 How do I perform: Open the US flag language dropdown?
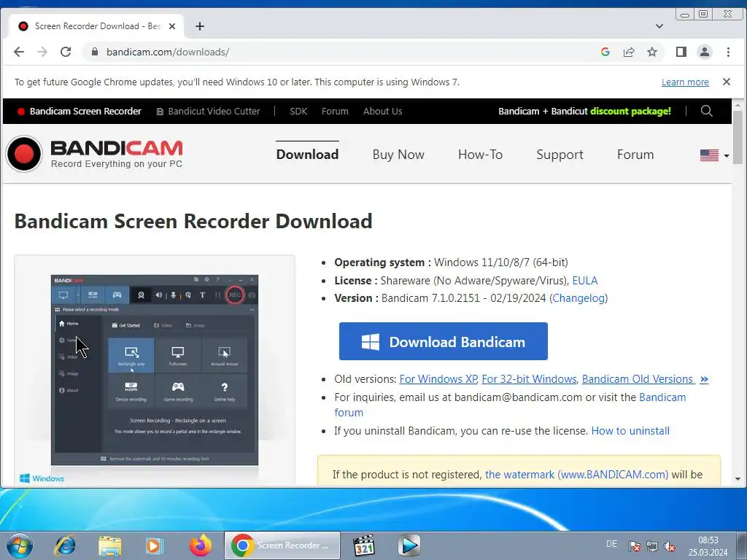coord(715,155)
